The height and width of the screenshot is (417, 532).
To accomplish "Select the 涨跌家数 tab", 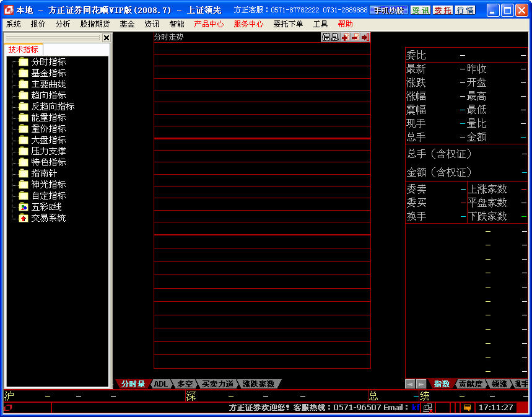I will (258, 384).
